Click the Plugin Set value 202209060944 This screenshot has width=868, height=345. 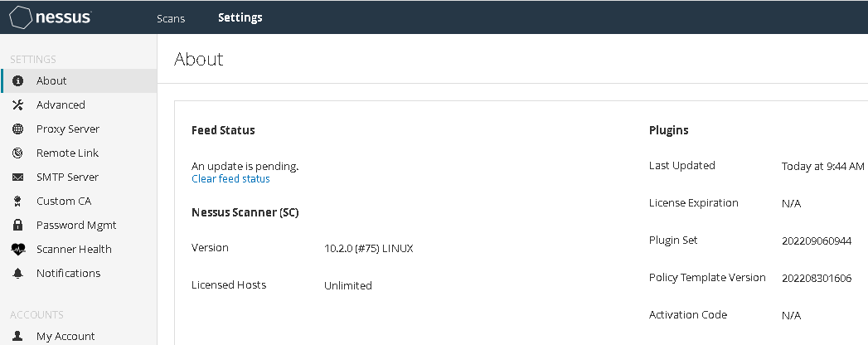pos(817,241)
